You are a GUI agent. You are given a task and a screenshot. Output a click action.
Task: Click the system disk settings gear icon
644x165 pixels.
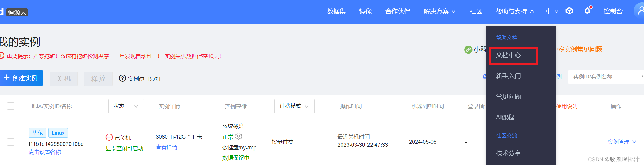coord(239,137)
